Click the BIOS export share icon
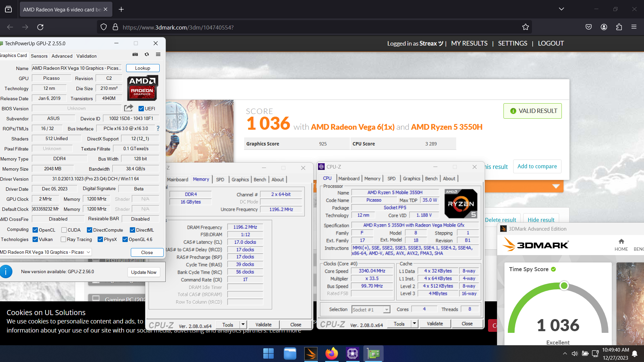 tap(128, 108)
